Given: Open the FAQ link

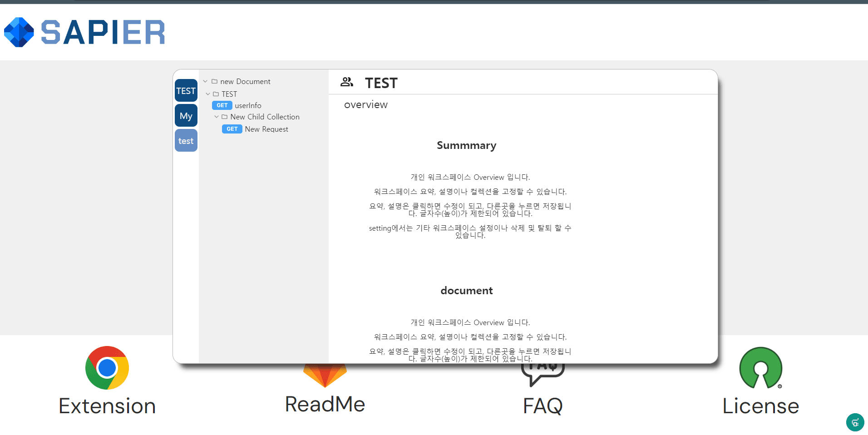Looking at the screenshot, I should pos(543,406).
